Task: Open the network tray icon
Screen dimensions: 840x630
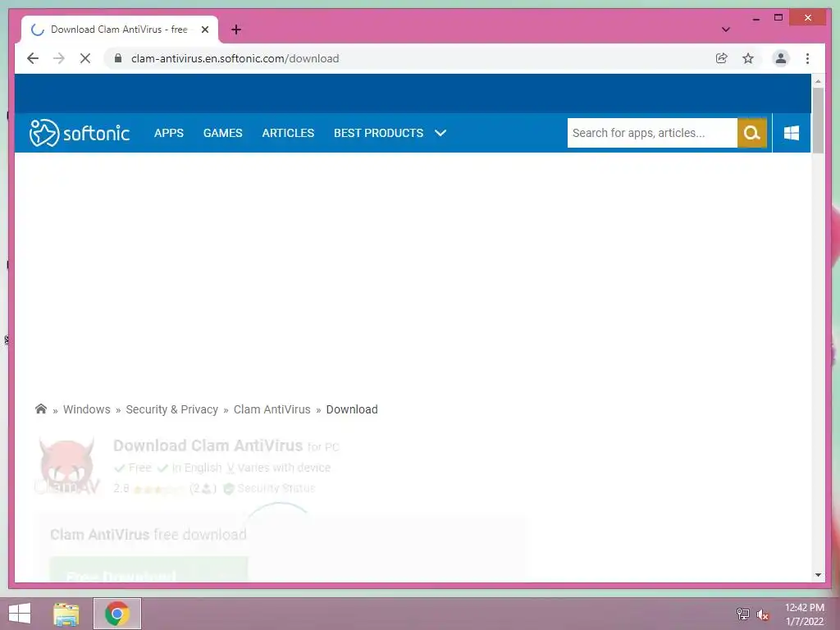Action: 742,614
